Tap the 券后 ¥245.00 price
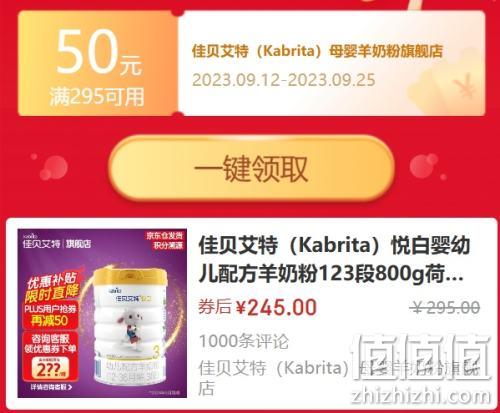 [x=257, y=307]
